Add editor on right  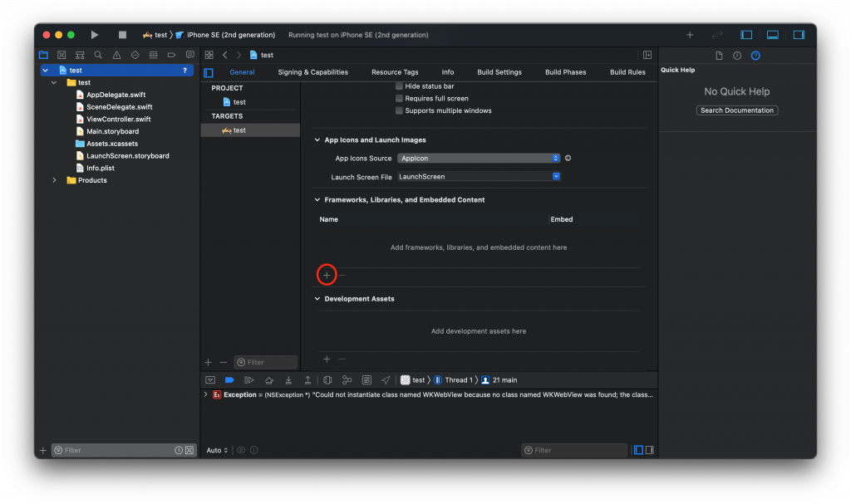[647, 55]
